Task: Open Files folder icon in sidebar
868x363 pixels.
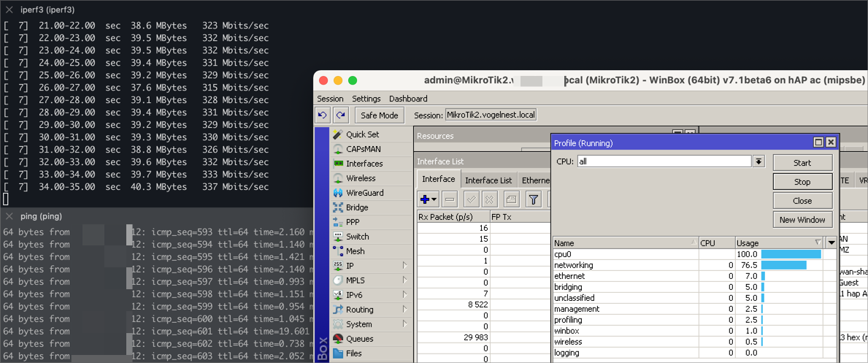Action: 338,353
